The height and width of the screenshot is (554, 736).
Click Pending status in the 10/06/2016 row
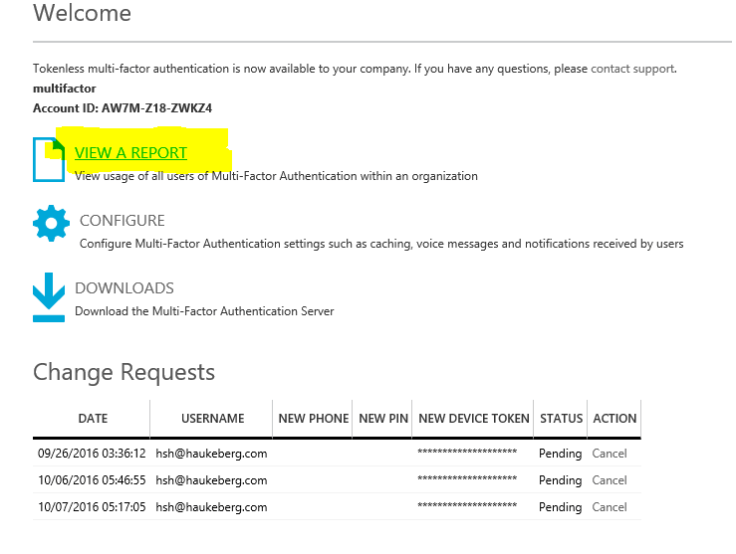[x=560, y=481]
